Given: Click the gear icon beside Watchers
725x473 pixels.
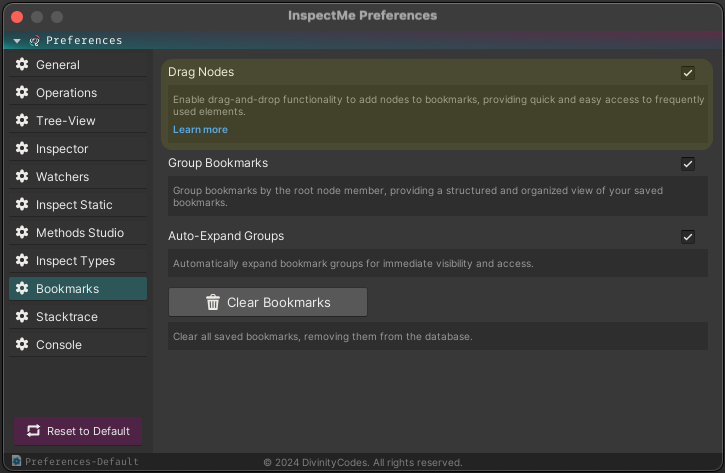Looking at the screenshot, I should [22, 176].
